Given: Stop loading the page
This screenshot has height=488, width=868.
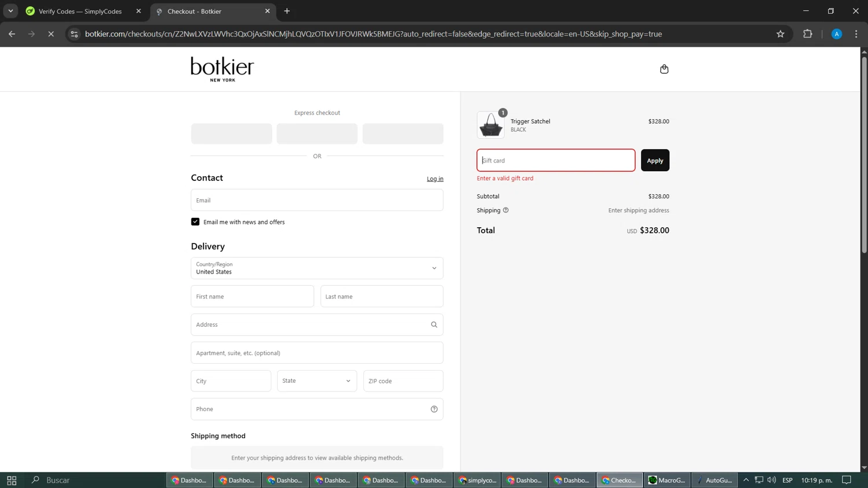Looking at the screenshot, I should coord(51,34).
